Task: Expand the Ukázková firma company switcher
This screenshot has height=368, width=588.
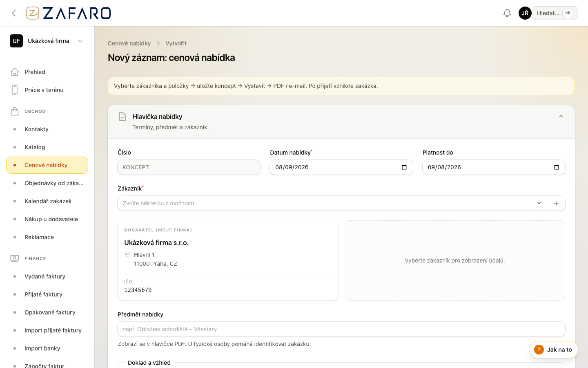Action: point(47,41)
